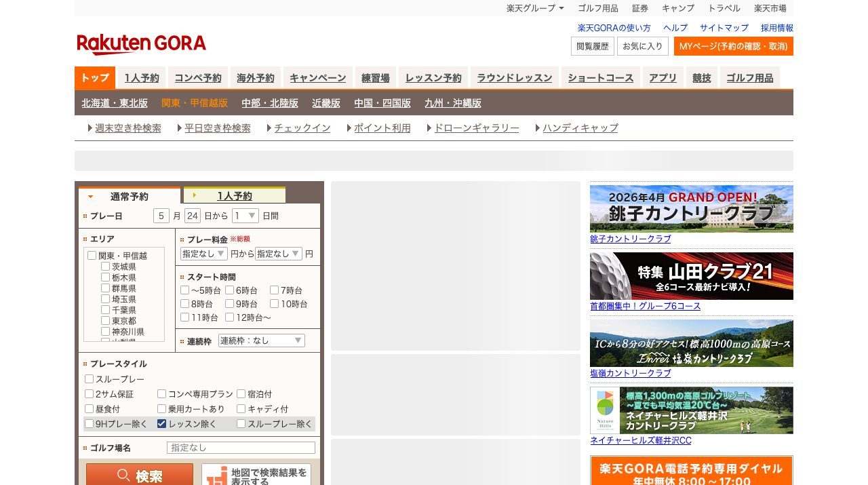Image resolution: width=868 pixels, height=485 pixels.
Task: Click the お気に入り button
Action: tap(643, 46)
